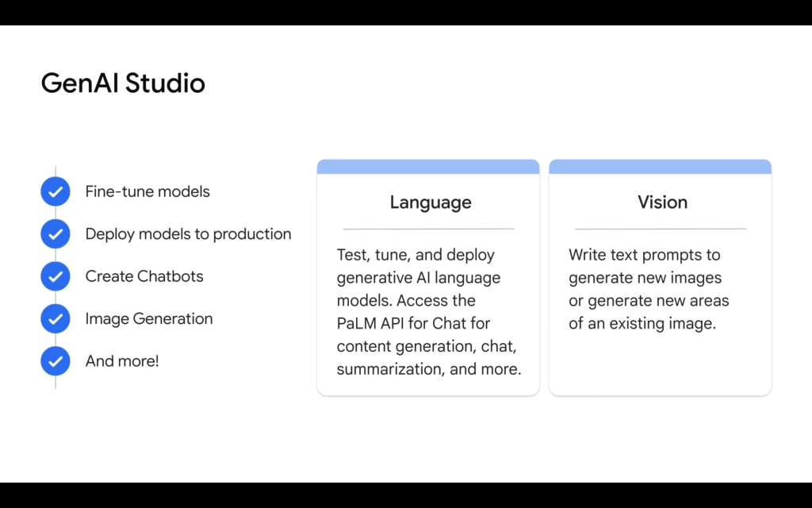This screenshot has height=508, width=812.
Task: Click the blue bar atop the Vision card
Action: click(660, 167)
